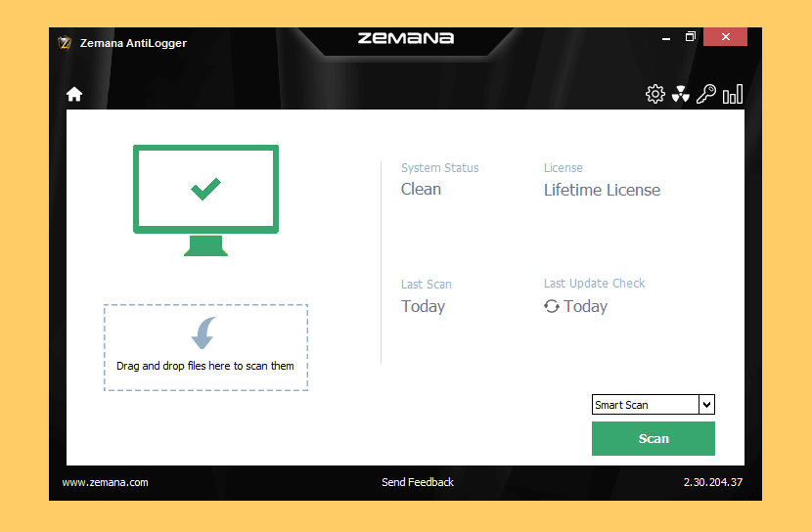The width and height of the screenshot is (812, 532).
Task: Start the green Scan button
Action: point(653,438)
